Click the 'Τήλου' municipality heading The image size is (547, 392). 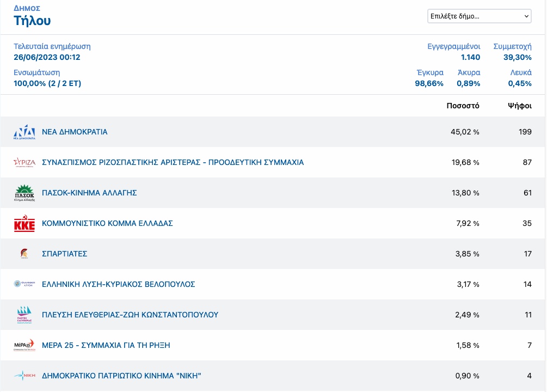32,21
